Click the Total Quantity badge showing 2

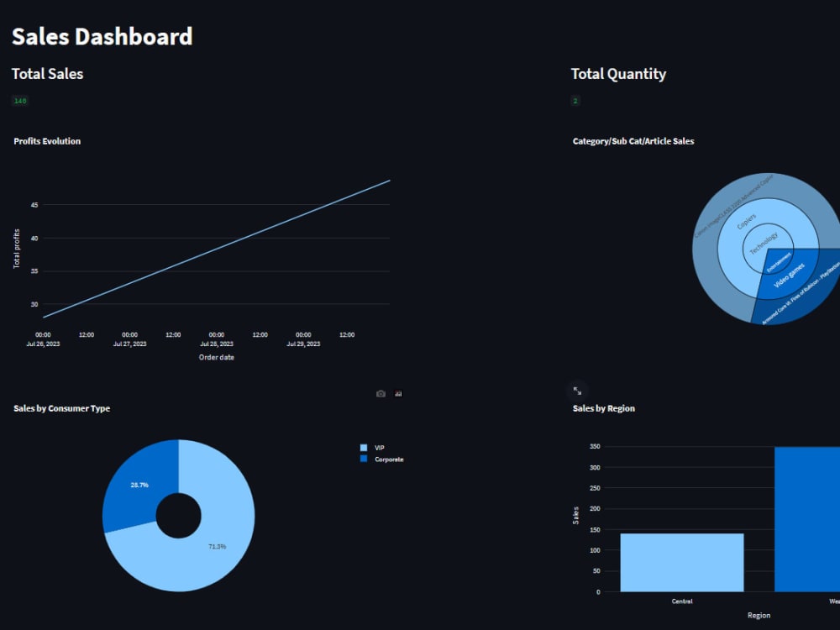coord(575,100)
